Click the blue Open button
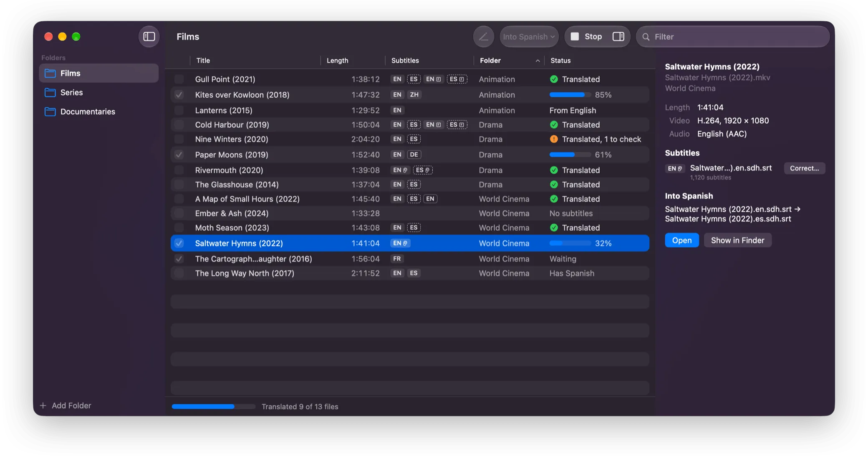 coord(682,240)
